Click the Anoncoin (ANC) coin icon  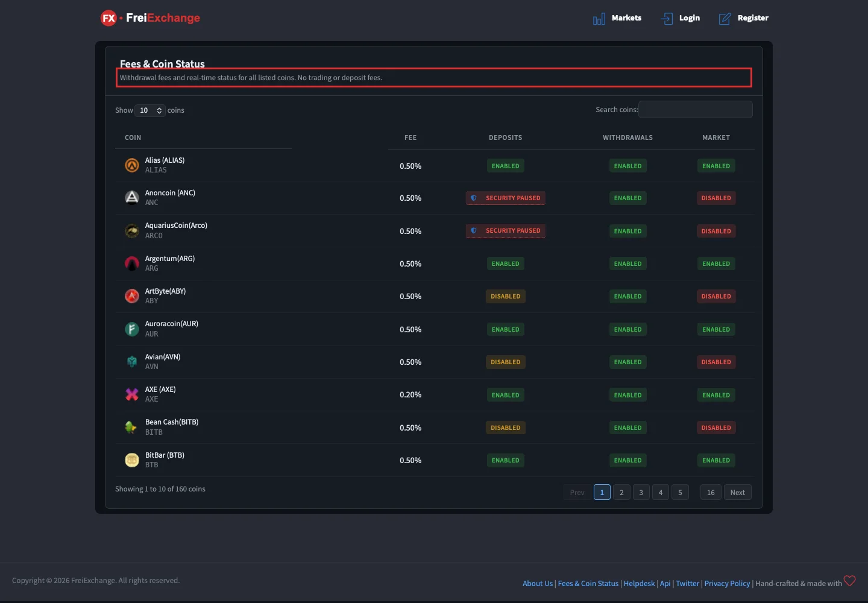pos(132,198)
